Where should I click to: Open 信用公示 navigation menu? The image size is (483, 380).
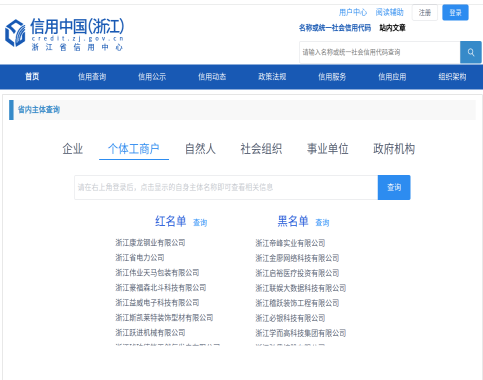pyautogui.click(x=152, y=77)
